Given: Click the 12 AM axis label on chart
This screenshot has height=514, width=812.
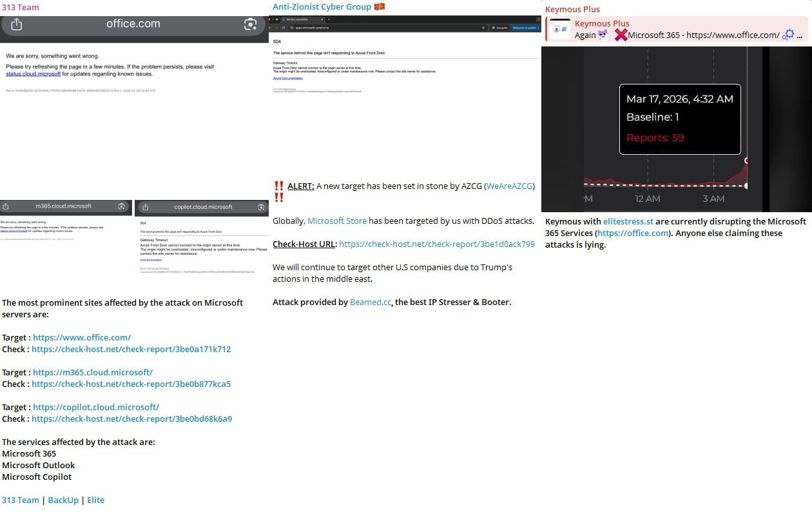Looking at the screenshot, I should pos(648,199).
